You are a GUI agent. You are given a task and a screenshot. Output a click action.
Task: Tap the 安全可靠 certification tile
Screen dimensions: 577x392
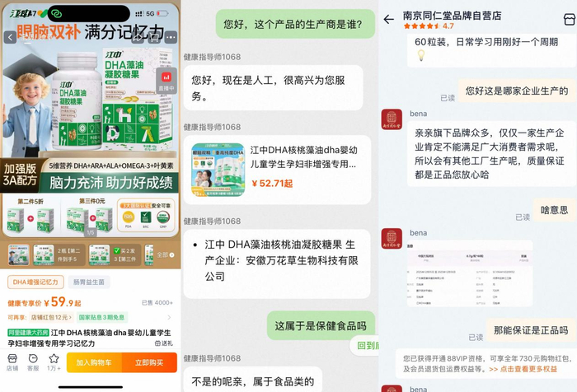146,215
